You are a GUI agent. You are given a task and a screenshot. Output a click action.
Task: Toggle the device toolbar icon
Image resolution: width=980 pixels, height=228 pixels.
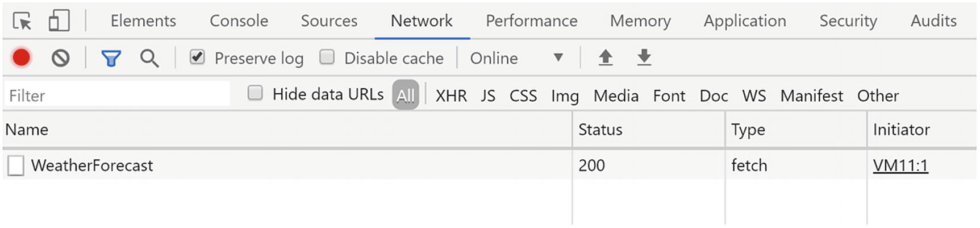pyautogui.click(x=59, y=21)
